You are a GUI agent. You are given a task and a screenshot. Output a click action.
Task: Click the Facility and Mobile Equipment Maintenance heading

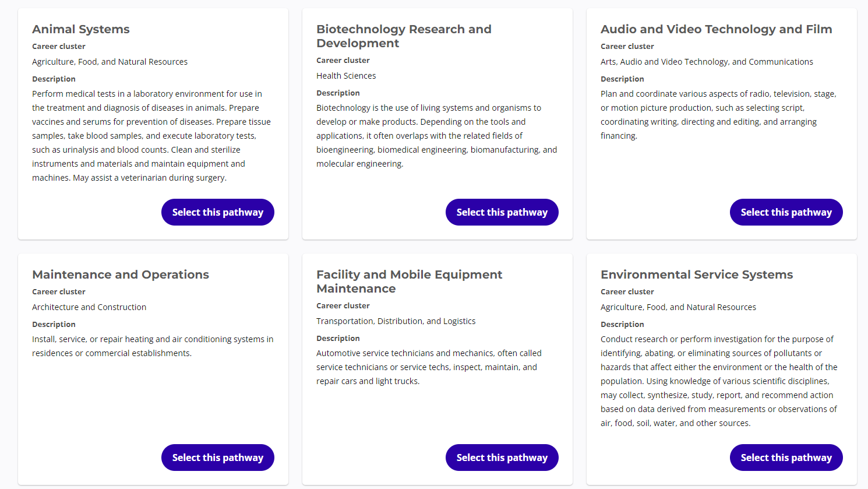(409, 282)
